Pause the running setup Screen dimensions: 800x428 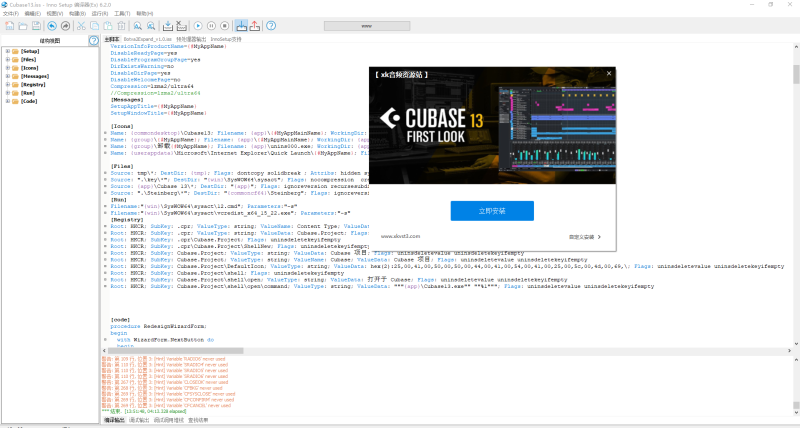211,26
